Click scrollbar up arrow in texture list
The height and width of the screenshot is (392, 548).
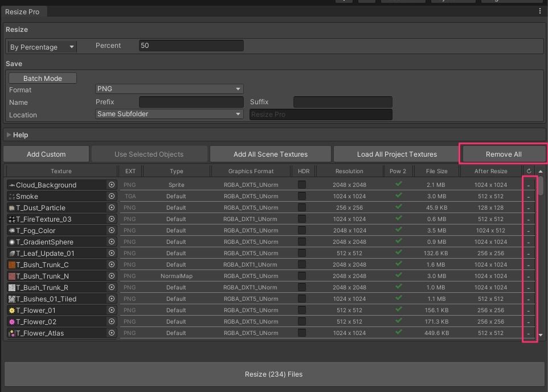(x=541, y=171)
